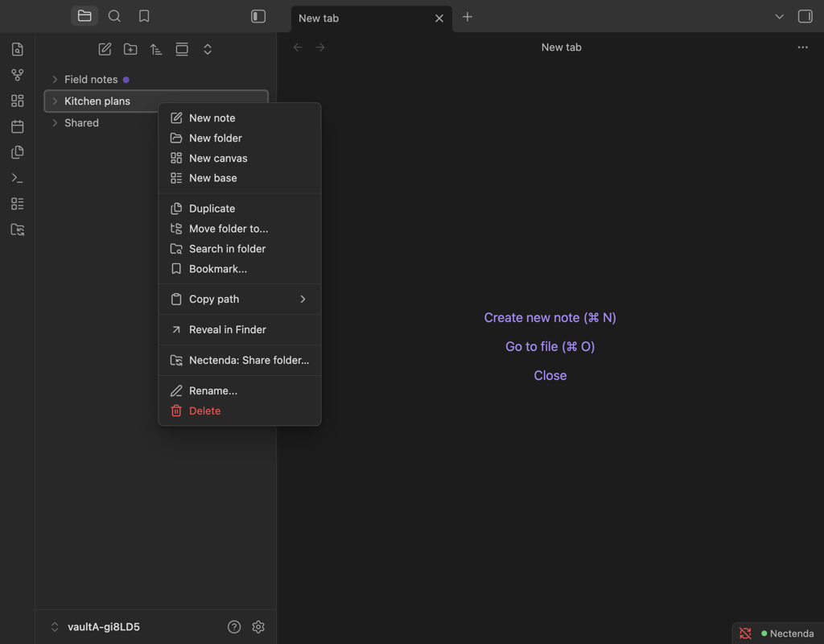Screen dimensions: 824x644
Task: Open the vault switcher vaultA-gi8LD5
Action: (x=96, y=626)
